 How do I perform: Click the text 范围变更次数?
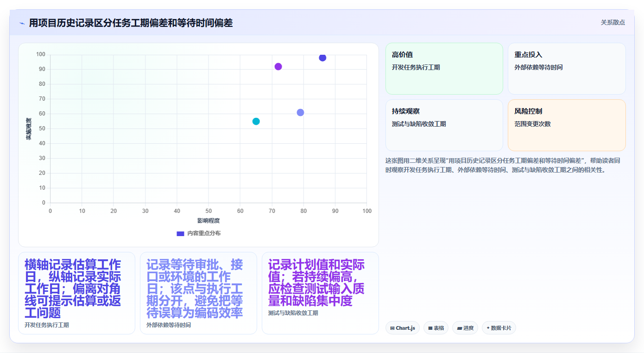(532, 124)
